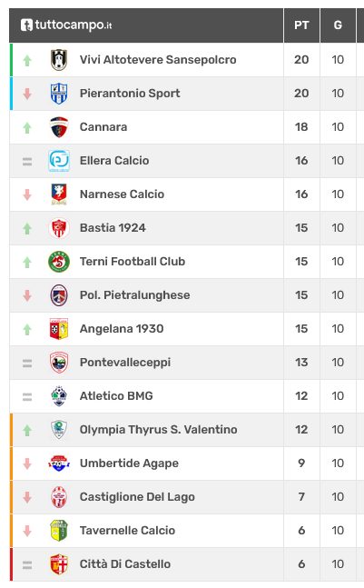Click Cannara team crest icon
364x588 pixels.
(x=59, y=127)
